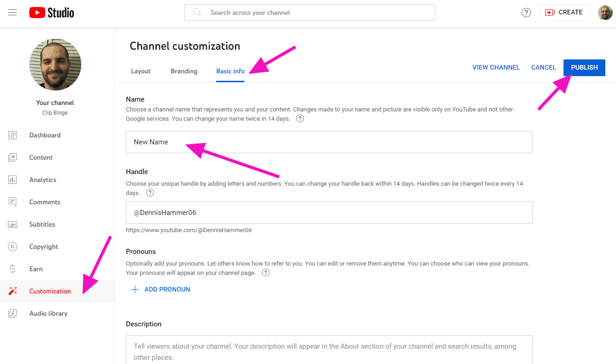Click the red camera icon on CREATE

(550, 13)
